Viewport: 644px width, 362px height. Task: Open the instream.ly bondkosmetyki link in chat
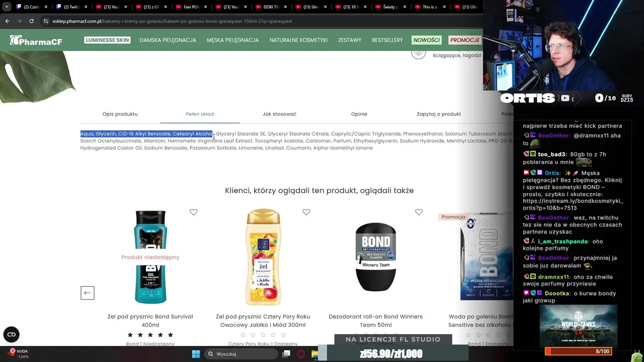pos(573,205)
